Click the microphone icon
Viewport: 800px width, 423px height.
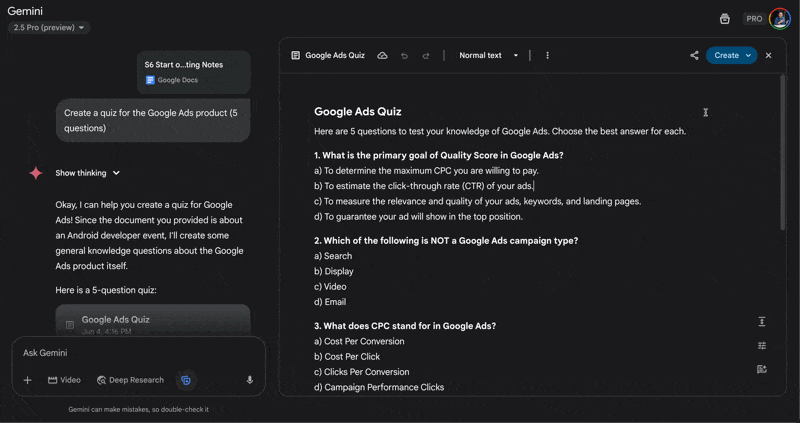coord(249,380)
